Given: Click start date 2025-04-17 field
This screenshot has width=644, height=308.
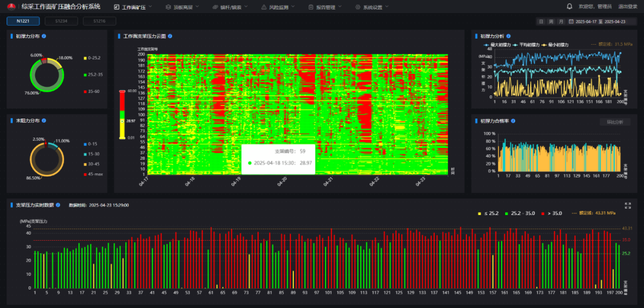Looking at the screenshot, I should click(587, 21).
